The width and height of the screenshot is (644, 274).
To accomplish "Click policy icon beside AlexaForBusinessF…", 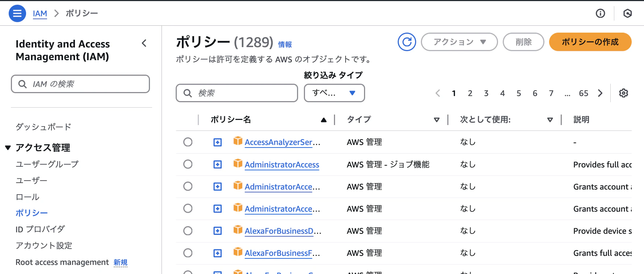I will 238,252.
